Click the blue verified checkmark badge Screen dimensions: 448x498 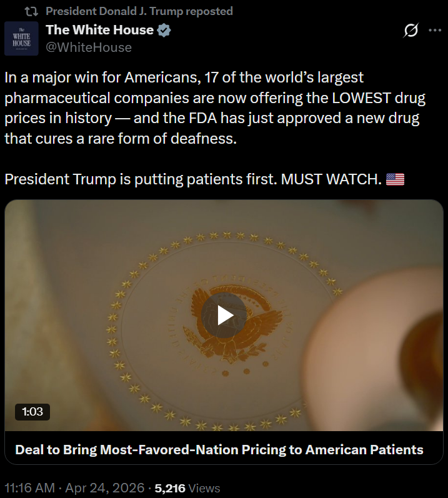click(x=164, y=30)
